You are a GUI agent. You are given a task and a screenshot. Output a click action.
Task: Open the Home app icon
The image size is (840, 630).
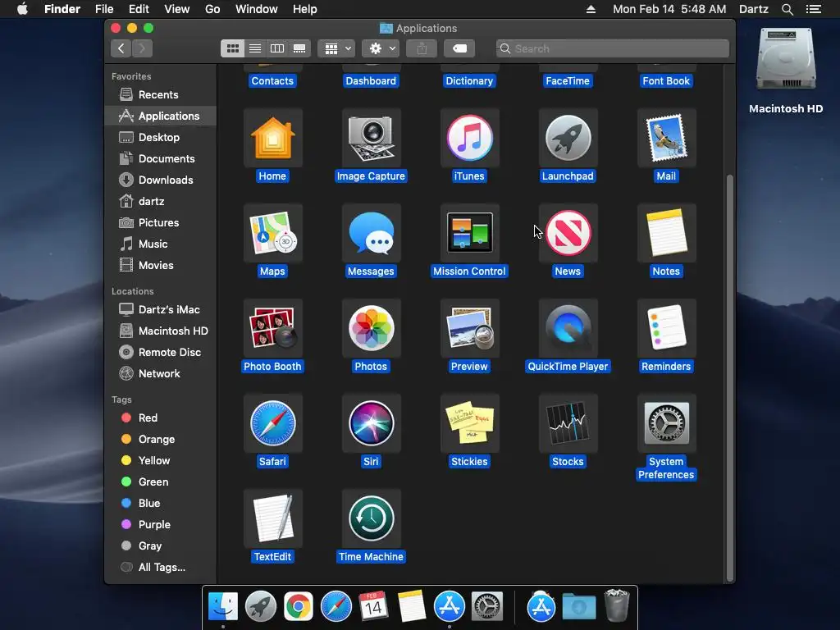tap(272, 138)
